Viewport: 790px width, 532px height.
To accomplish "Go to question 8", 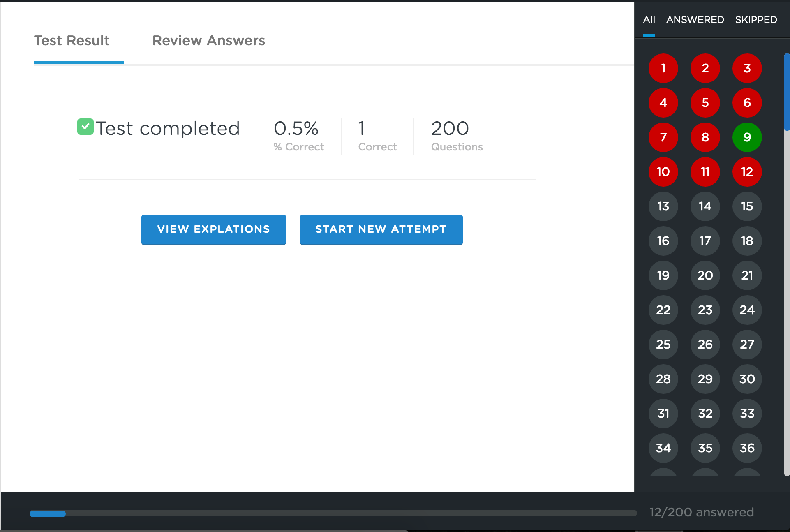I will (x=705, y=137).
